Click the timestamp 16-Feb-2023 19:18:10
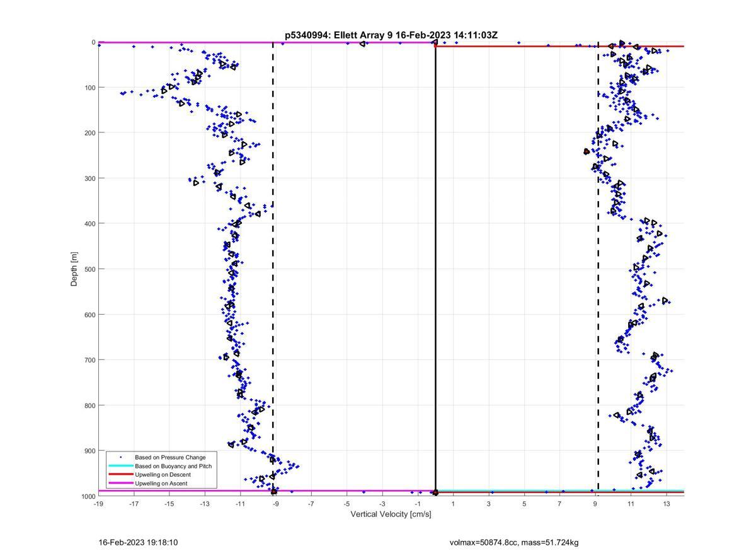The height and width of the screenshot is (558, 756). tap(138, 543)
